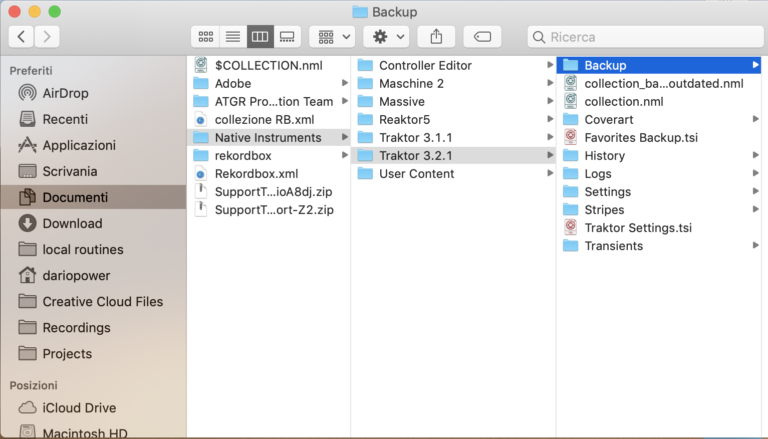
Task: Select the Adobe folder
Action: click(268, 83)
